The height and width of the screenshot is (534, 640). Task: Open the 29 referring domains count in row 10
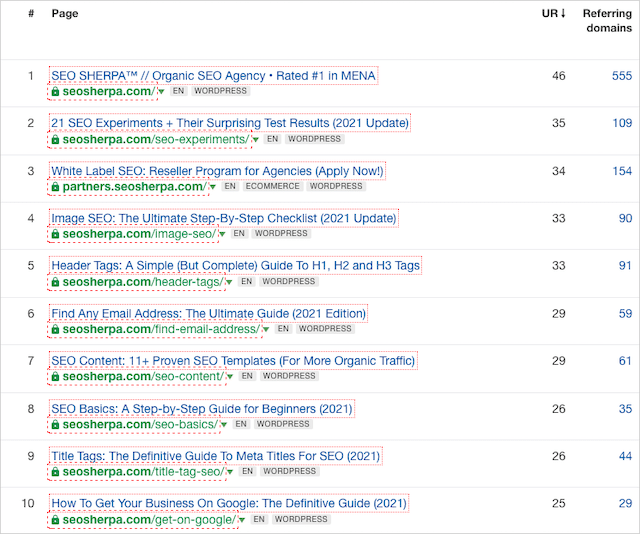click(626, 503)
